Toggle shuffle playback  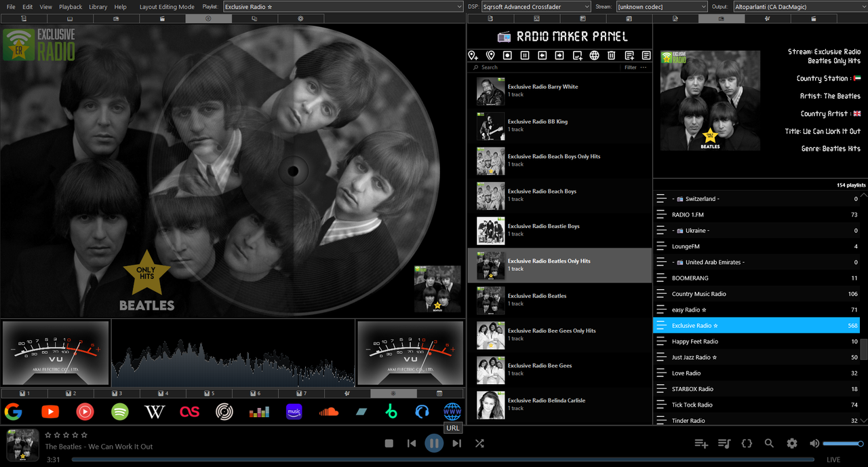(x=479, y=443)
